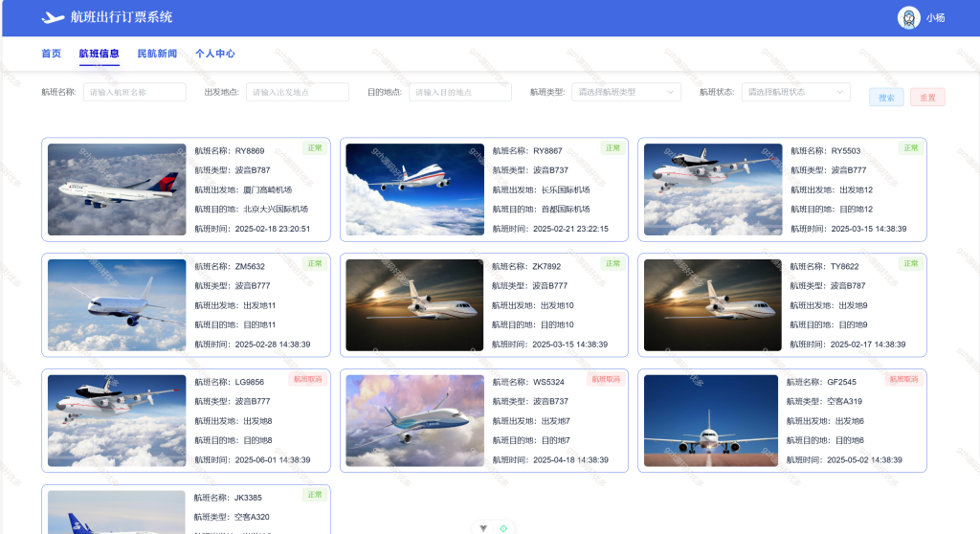Click the green circle icon at bottom
Viewport: 980px width, 534px height.
click(x=503, y=528)
